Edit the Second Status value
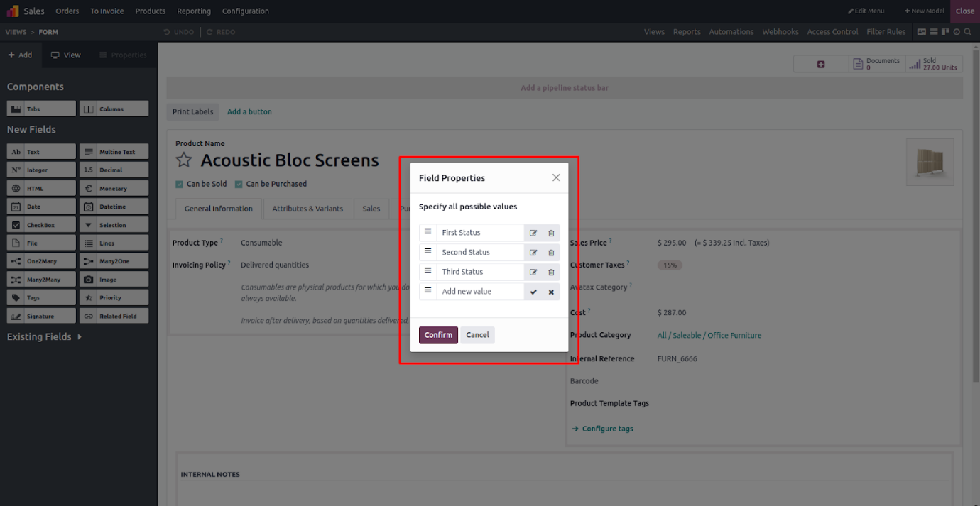 (533, 253)
